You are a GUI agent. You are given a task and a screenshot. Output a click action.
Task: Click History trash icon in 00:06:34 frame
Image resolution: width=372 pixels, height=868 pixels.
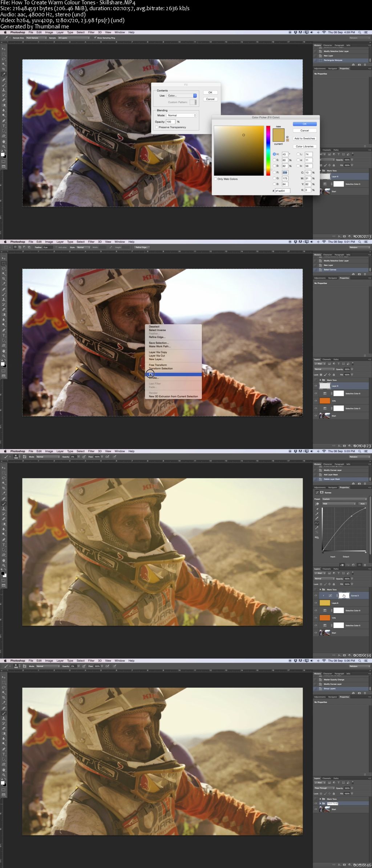(x=365, y=484)
